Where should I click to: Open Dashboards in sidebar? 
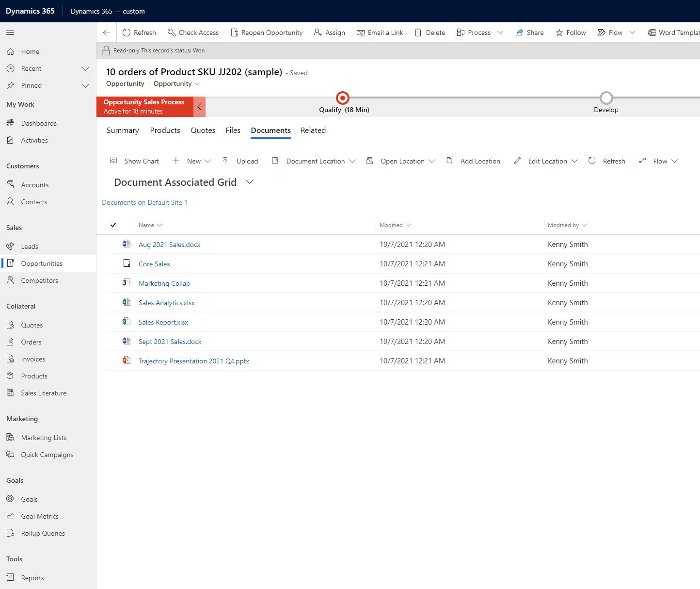(48, 123)
